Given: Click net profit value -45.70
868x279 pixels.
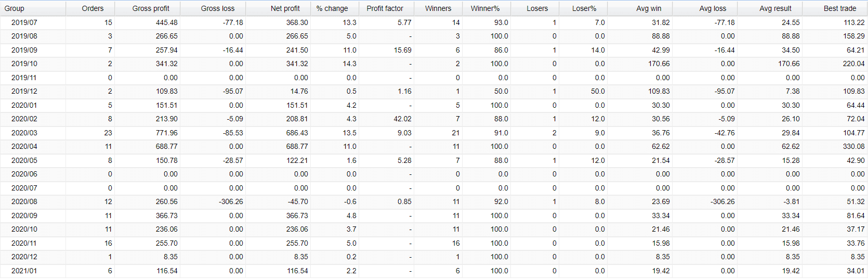Looking at the screenshot, I should 298,201.
